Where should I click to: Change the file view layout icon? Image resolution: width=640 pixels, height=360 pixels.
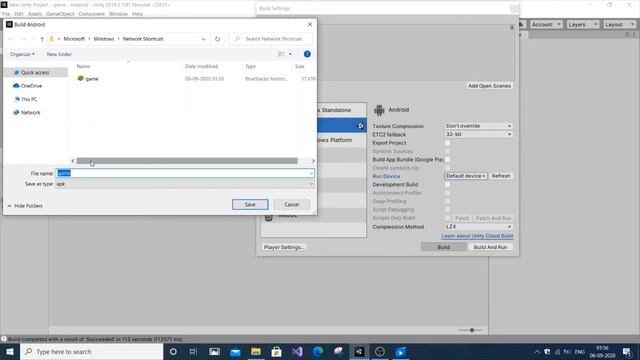point(281,54)
